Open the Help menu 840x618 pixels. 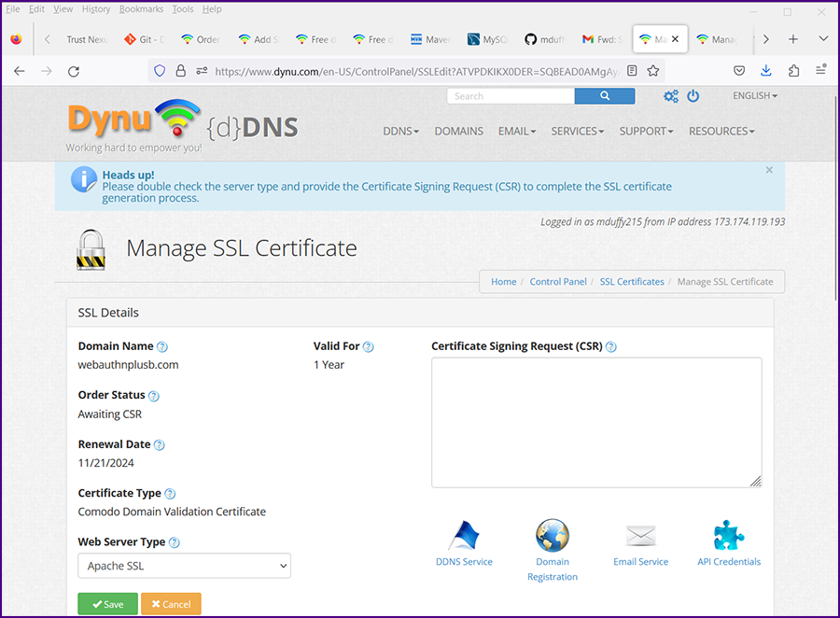pos(212,9)
